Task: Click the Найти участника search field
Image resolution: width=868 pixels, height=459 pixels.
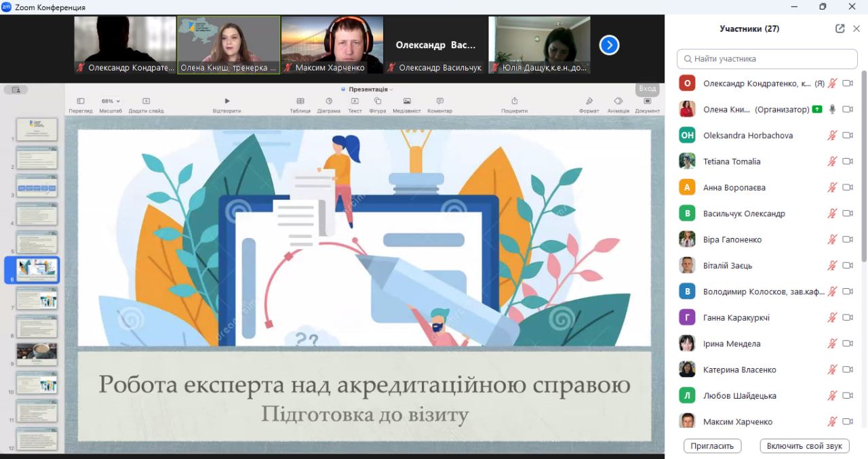Action: [768, 59]
